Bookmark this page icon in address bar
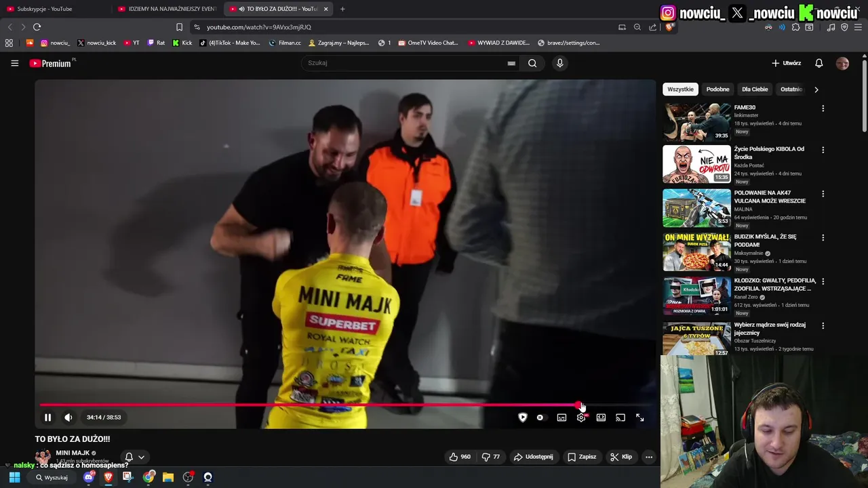Viewport: 868px width, 488px height. (x=179, y=27)
